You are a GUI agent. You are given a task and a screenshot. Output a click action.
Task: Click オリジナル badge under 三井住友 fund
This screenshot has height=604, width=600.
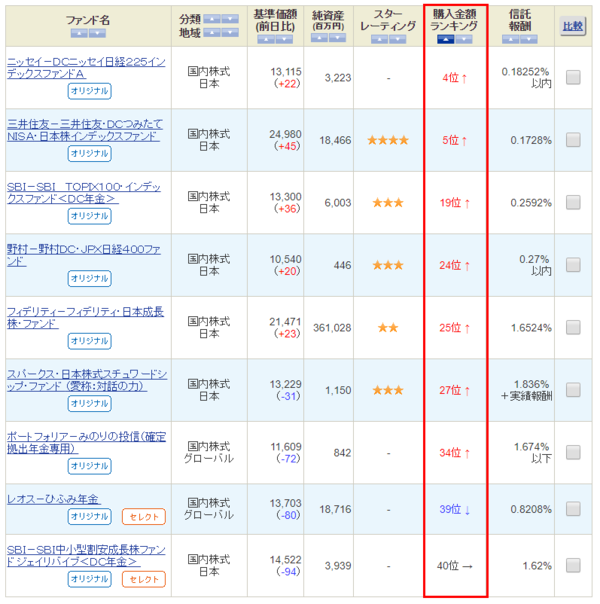[x=90, y=154]
